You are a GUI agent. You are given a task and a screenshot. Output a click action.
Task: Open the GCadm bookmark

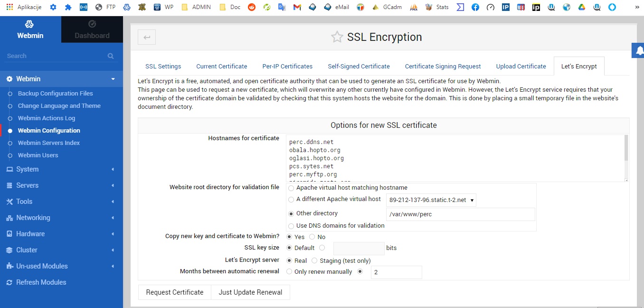click(x=388, y=7)
